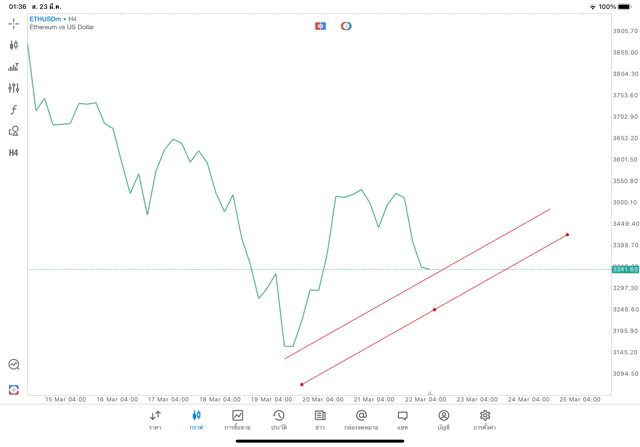Open the red-blue trade panel icon

click(x=14, y=389)
